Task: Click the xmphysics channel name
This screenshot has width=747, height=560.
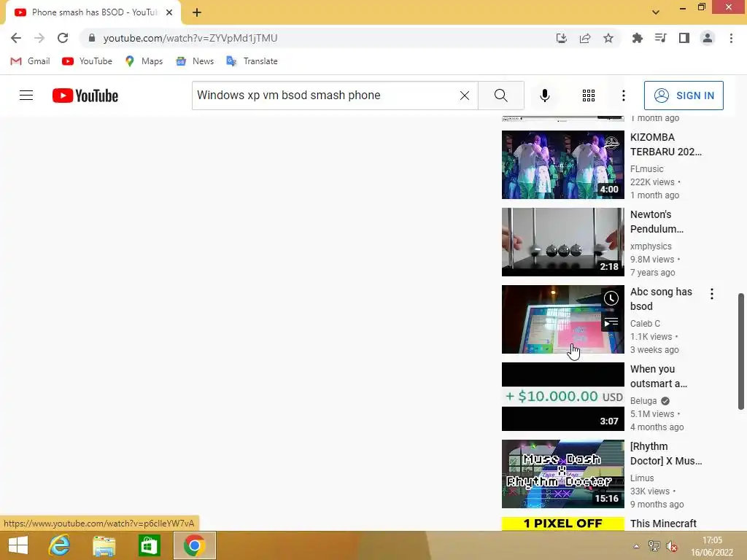Action: pos(651,246)
